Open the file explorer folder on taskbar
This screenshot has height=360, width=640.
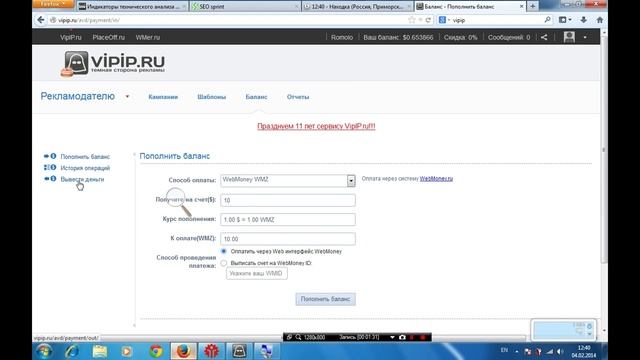click(100, 351)
